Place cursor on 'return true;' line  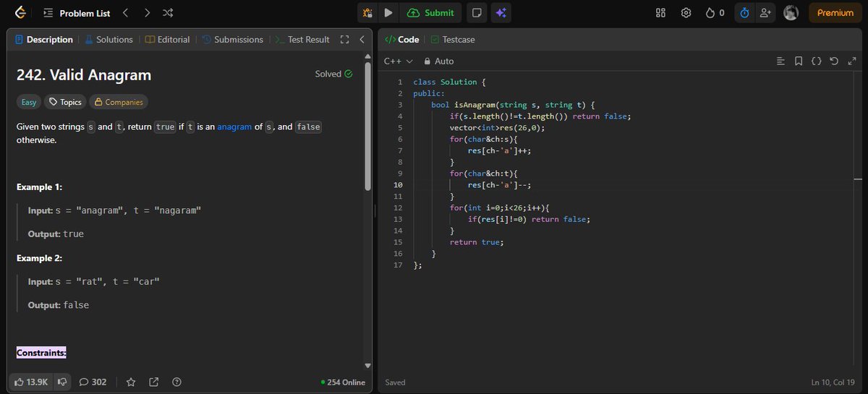click(476, 242)
